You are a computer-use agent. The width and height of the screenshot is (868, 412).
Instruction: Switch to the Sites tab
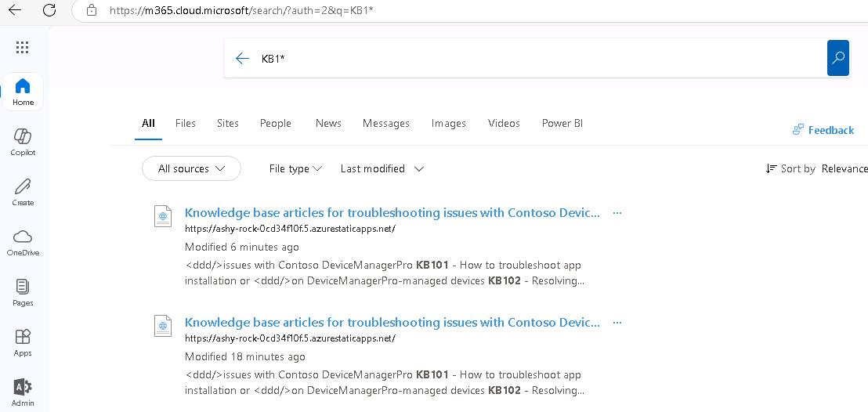[x=227, y=124]
